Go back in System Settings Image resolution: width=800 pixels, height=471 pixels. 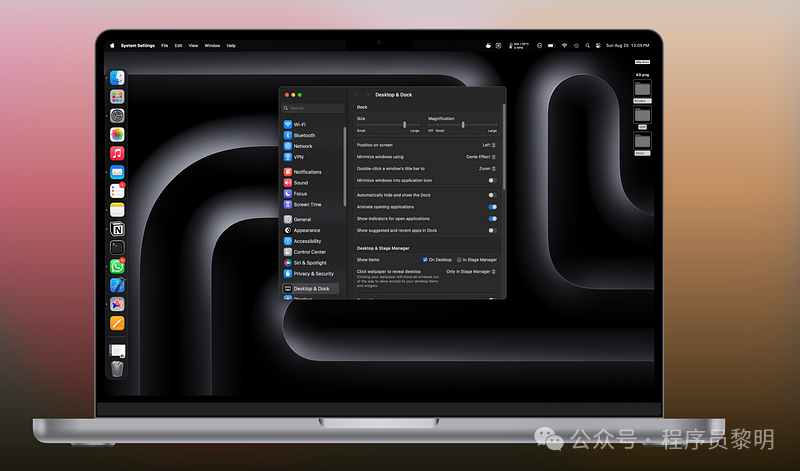pyautogui.click(x=357, y=95)
